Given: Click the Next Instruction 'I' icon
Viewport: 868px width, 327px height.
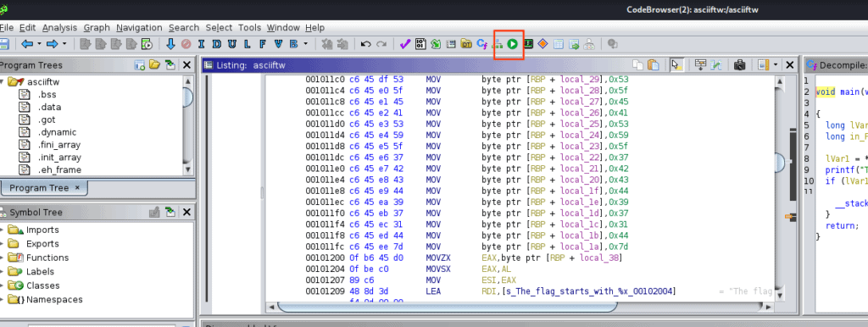Looking at the screenshot, I should [x=202, y=44].
